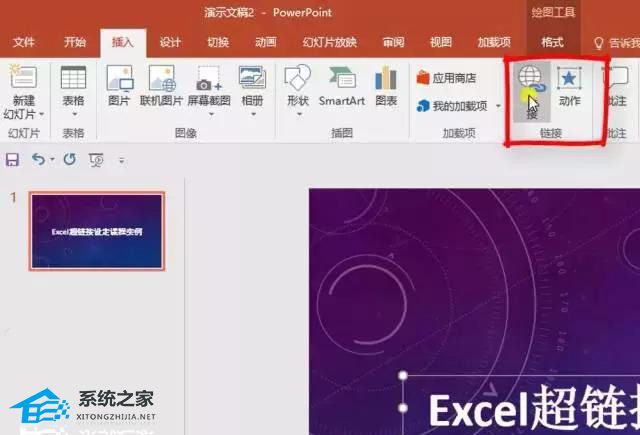Click the slide title text Excel超链
The width and height of the screenshot is (640, 435).
(x=534, y=408)
